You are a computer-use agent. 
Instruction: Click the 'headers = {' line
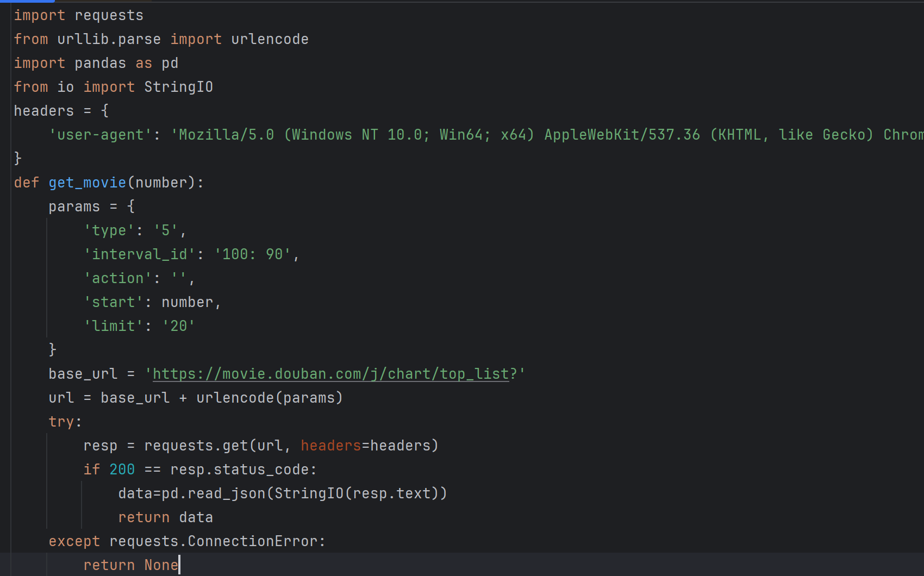click(61, 111)
